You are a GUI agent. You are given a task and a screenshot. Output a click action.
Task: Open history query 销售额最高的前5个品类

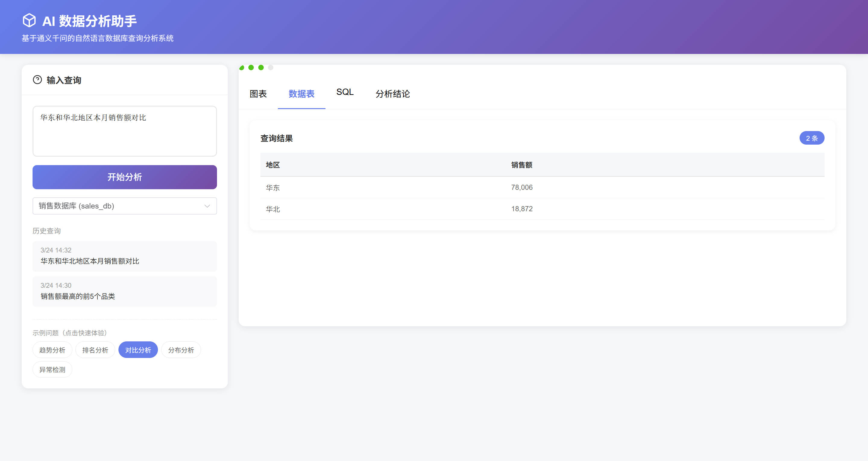point(124,291)
